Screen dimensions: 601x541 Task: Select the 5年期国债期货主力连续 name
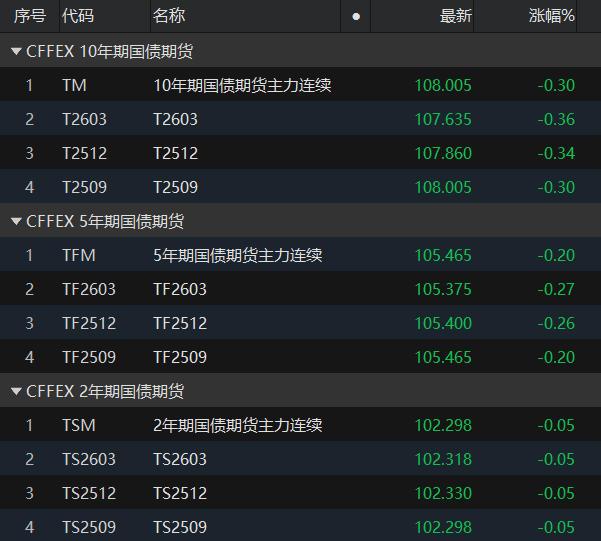point(238,255)
